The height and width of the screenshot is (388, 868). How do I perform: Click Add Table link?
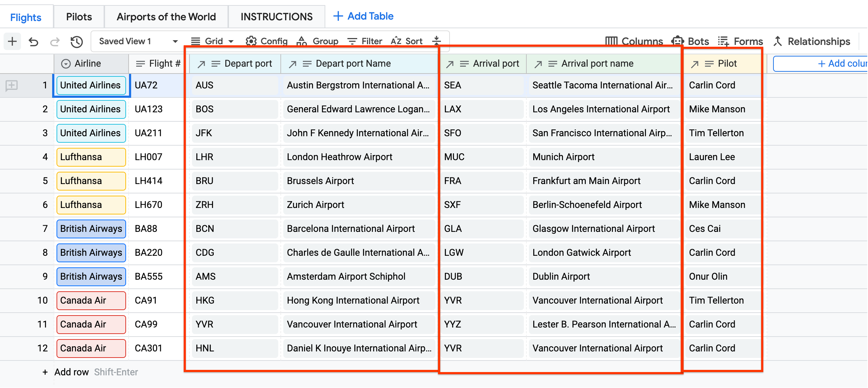(x=363, y=16)
